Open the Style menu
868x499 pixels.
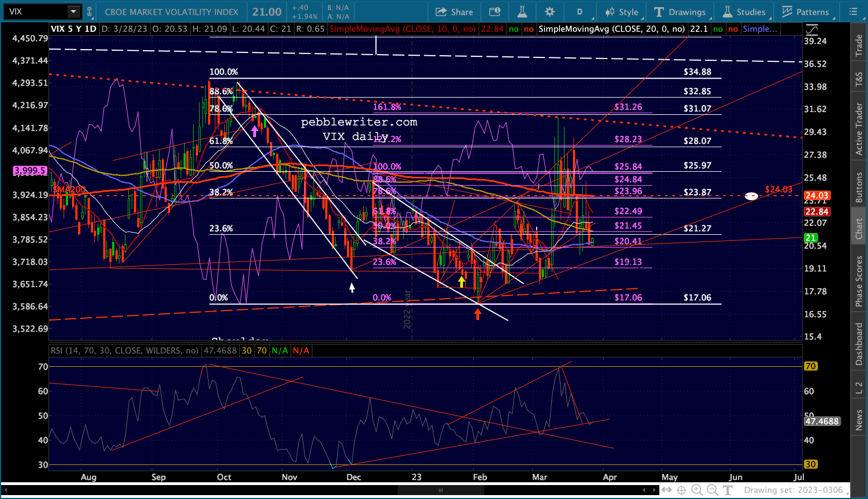coord(621,12)
